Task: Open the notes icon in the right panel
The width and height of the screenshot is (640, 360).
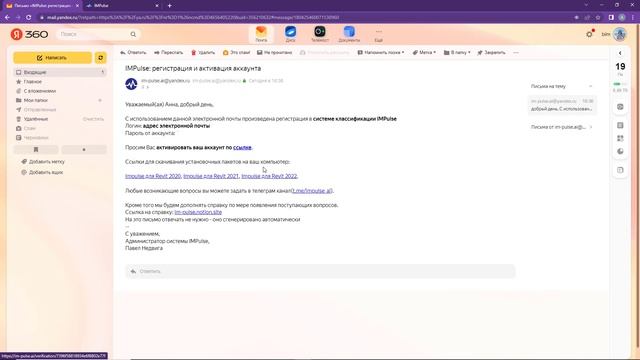Action: tap(620, 125)
